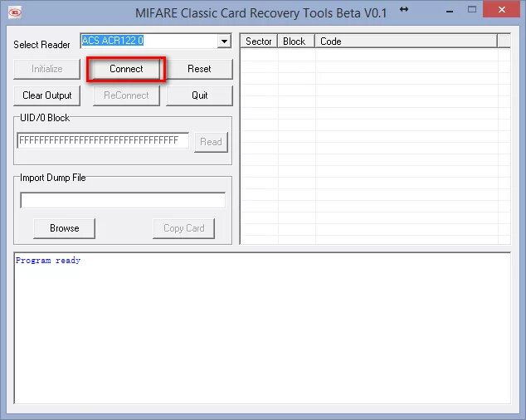Click the Sector column header
The image size is (526, 420).
259,42
